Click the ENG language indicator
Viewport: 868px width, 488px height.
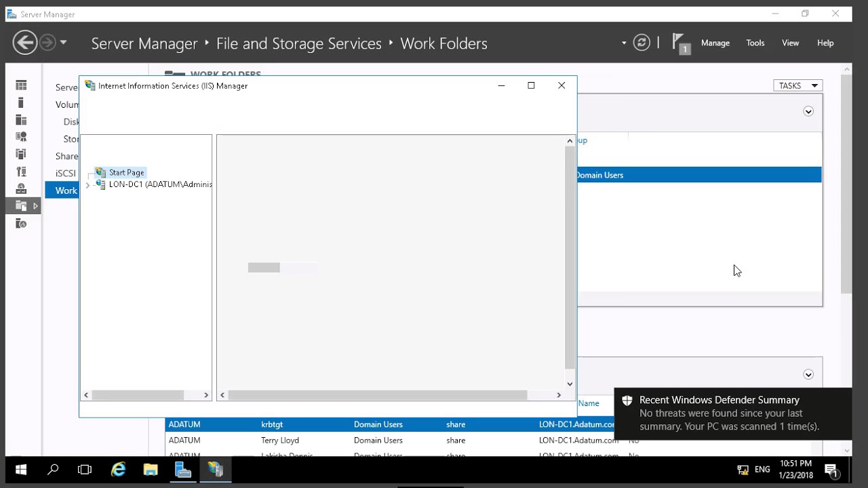pyautogui.click(x=762, y=469)
